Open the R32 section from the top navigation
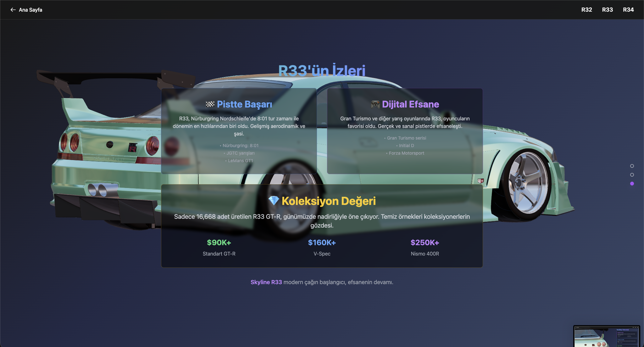The height and width of the screenshot is (347, 644). coord(586,10)
